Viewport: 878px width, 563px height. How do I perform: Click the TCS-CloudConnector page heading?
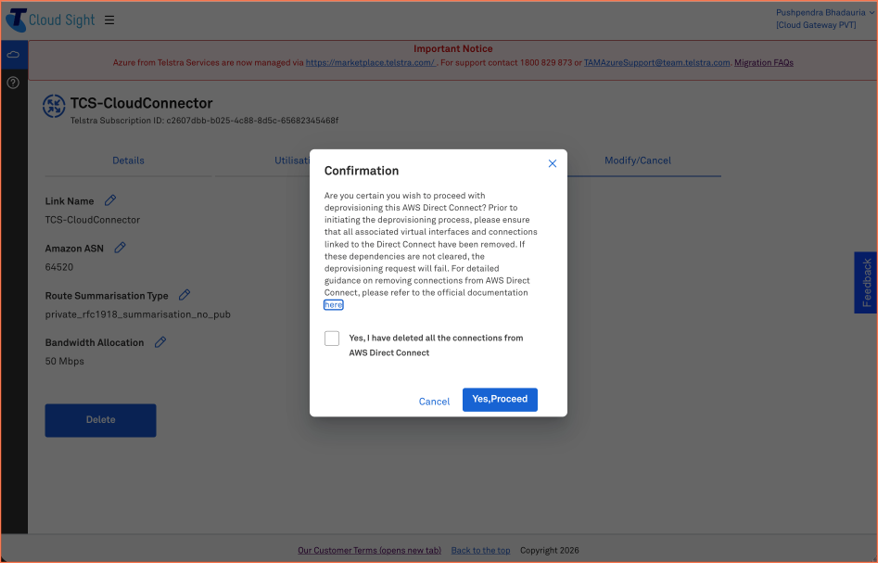tap(142, 103)
